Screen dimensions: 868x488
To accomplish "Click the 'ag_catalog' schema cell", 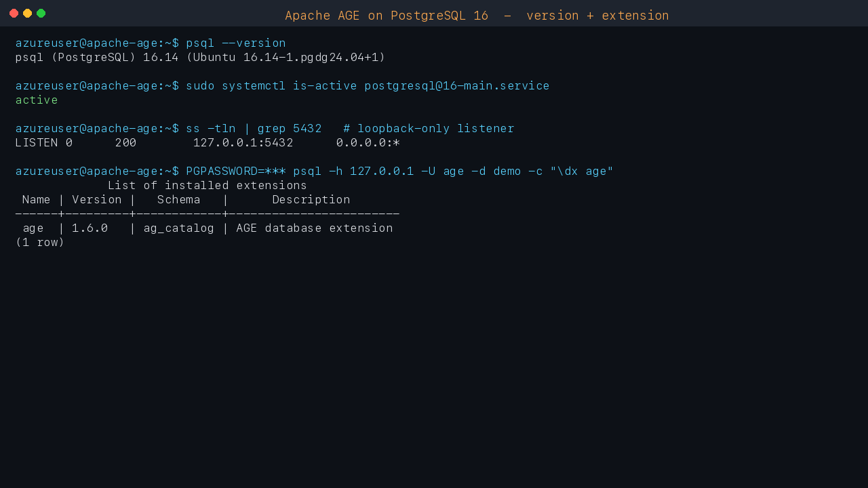I will tap(179, 228).
